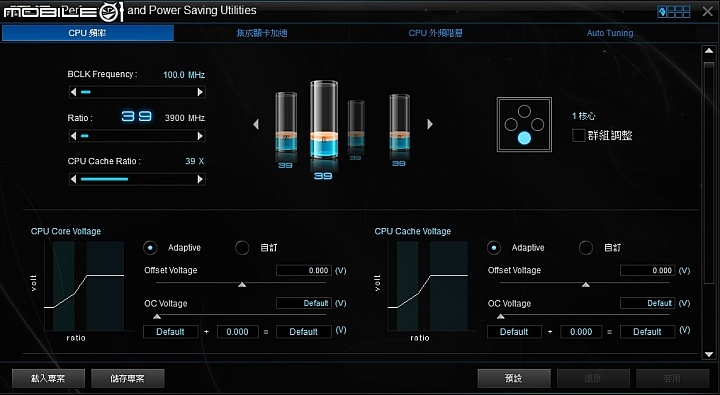The height and width of the screenshot is (395, 720).
Task: Click the CPU Cache Ratio slider track
Action: click(137, 179)
